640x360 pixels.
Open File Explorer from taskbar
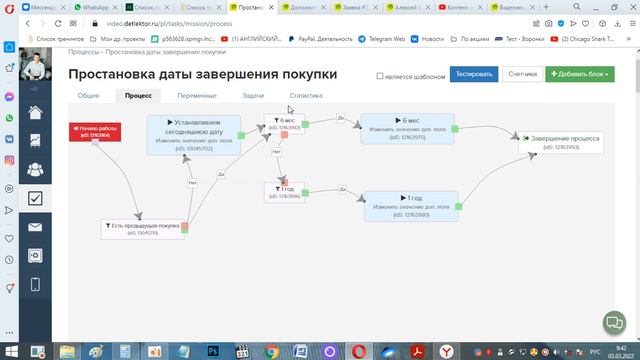pyautogui.click(x=67, y=351)
